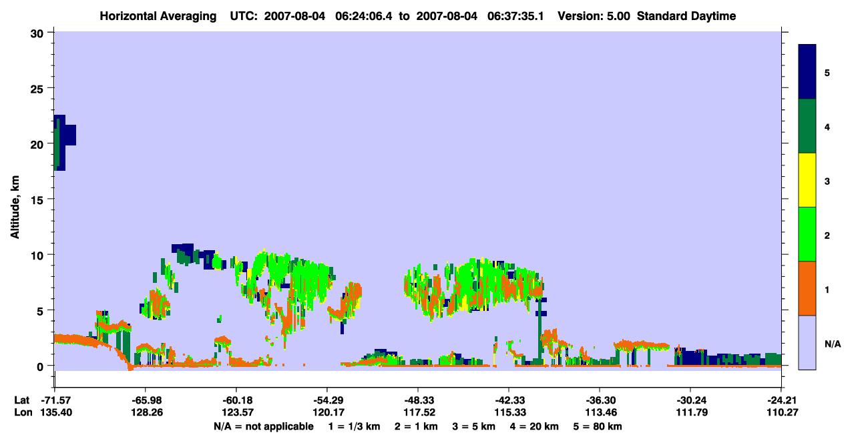
Task: Click the yellow level 3 legend swatch
Action: 807,180
